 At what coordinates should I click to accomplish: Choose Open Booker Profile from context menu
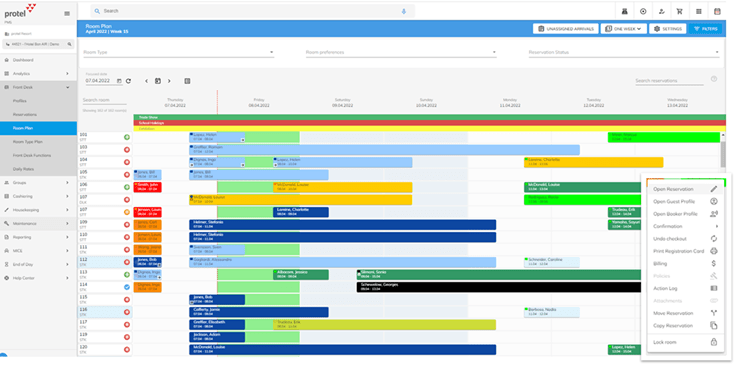click(685, 214)
